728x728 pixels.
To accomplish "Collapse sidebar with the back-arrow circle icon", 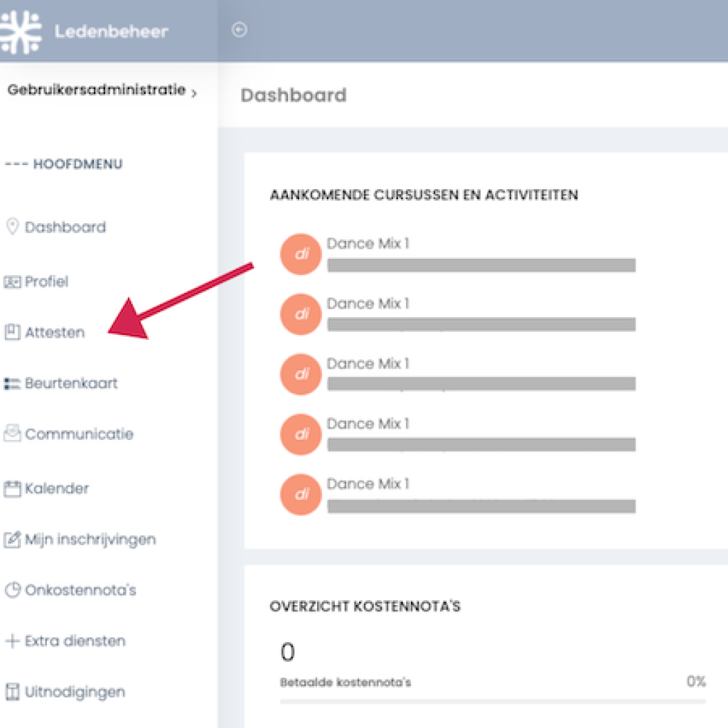I will (239, 30).
